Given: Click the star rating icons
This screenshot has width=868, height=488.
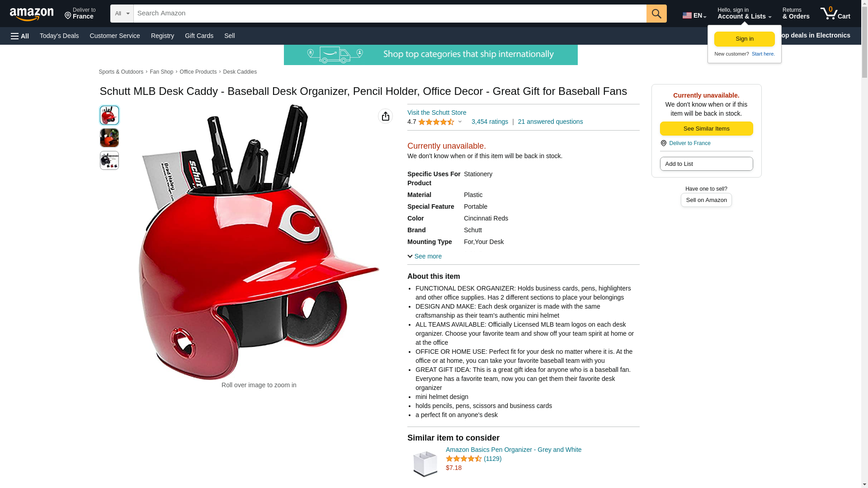Looking at the screenshot, I should 436,122.
